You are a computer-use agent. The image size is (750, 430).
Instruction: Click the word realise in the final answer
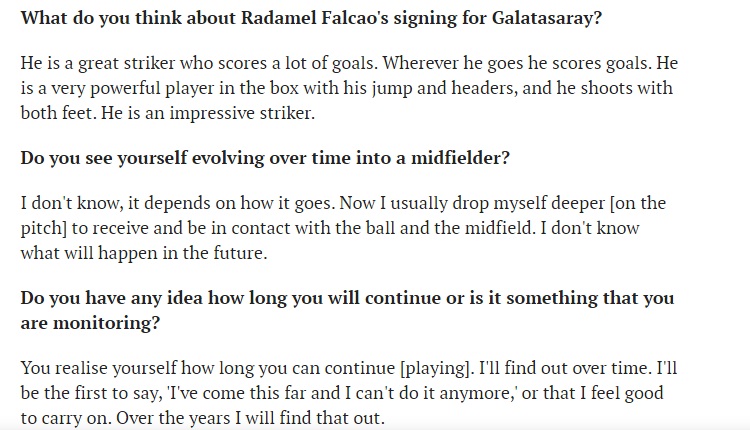click(81, 368)
